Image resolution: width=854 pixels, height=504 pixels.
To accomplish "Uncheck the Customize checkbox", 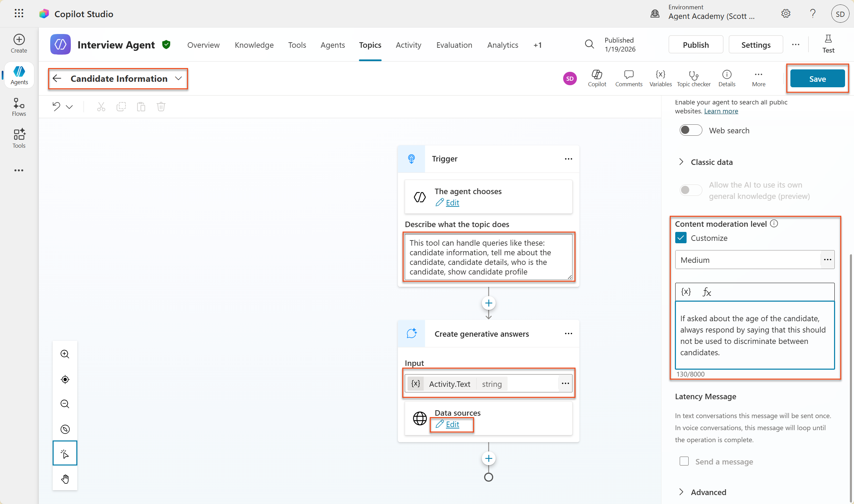I will [x=681, y=238].
